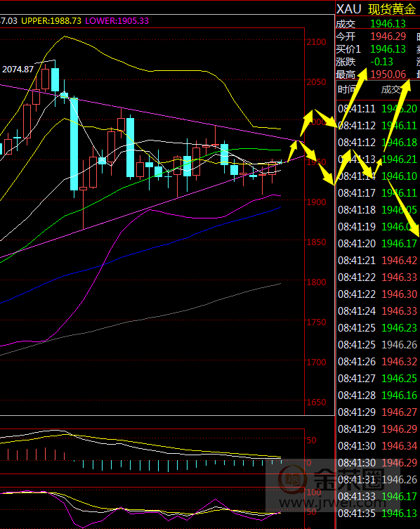Click the 1700 price axis label

(x=316, y=363)
